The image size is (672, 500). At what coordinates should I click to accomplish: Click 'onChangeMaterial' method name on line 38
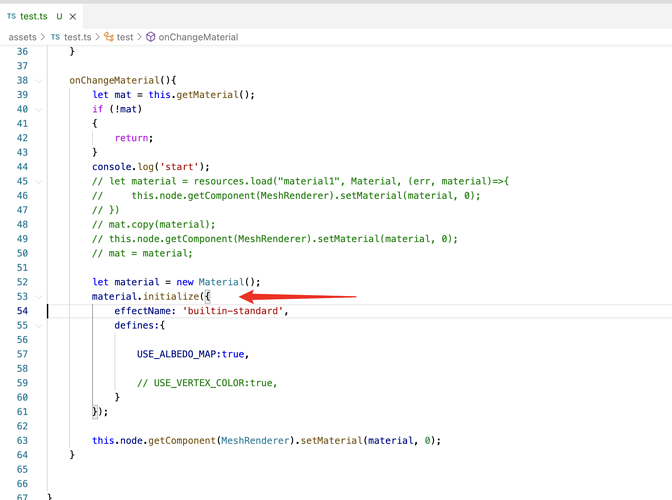114,81
